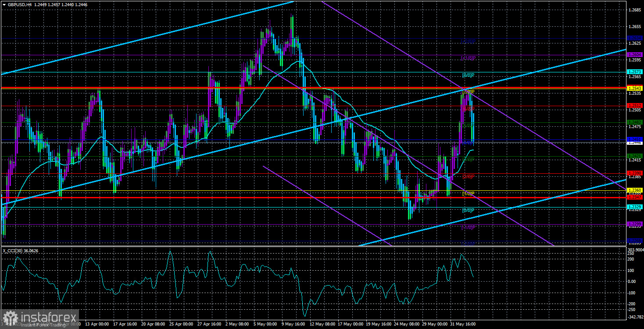
Task: Click the 19 May 16:00 time label
Action: (378, 324)
